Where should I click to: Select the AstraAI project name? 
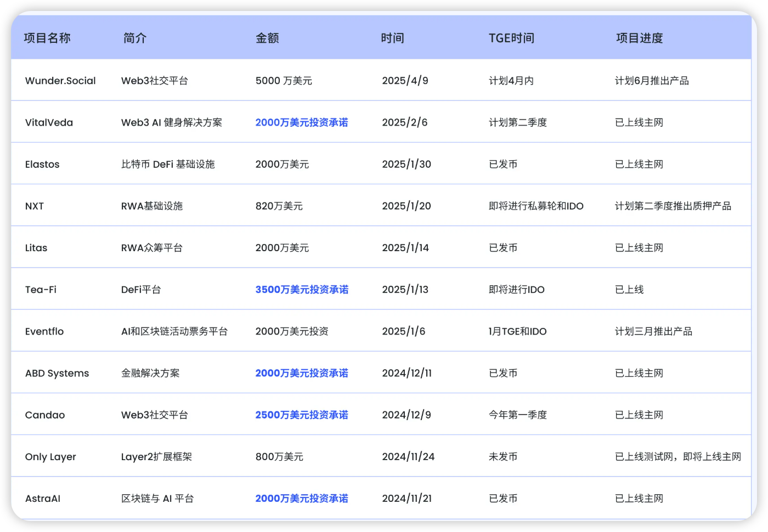[x=43, y=499]
